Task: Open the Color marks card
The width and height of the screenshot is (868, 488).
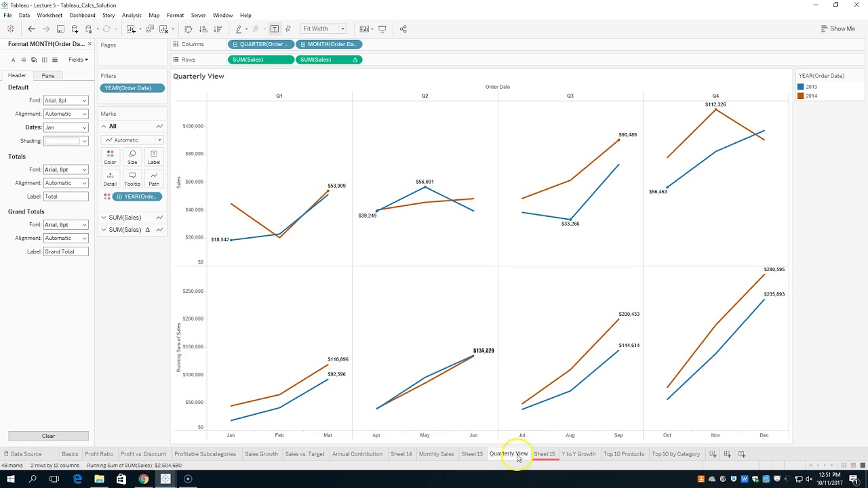Action: pos(110,157)
